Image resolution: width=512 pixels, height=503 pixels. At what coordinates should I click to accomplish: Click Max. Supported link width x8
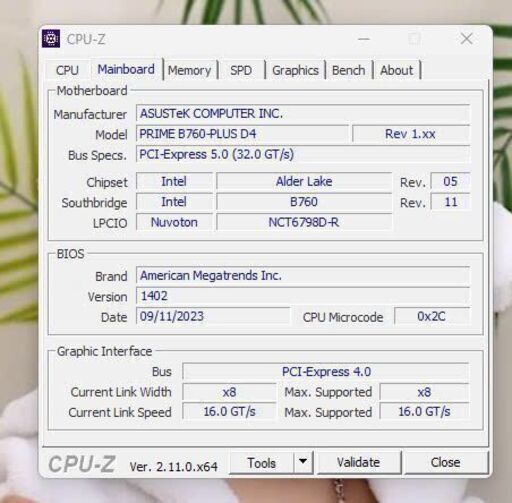tap(424, 392)
